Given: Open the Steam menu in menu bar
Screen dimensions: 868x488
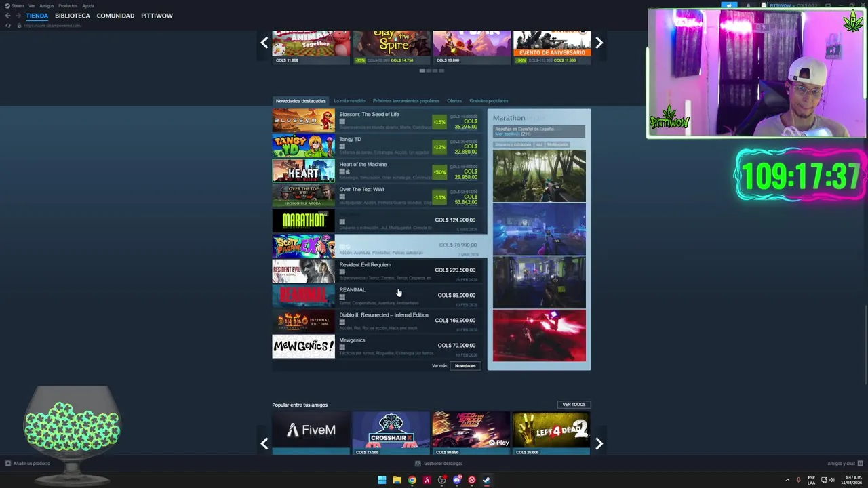Looking at the screenshot, I should pyautogui.click(x=18, y=5).
